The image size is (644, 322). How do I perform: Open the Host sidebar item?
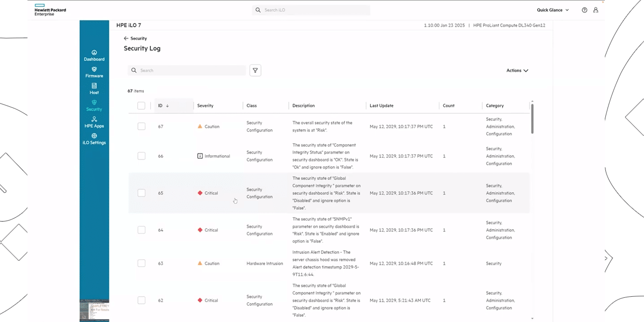[94, 89]
